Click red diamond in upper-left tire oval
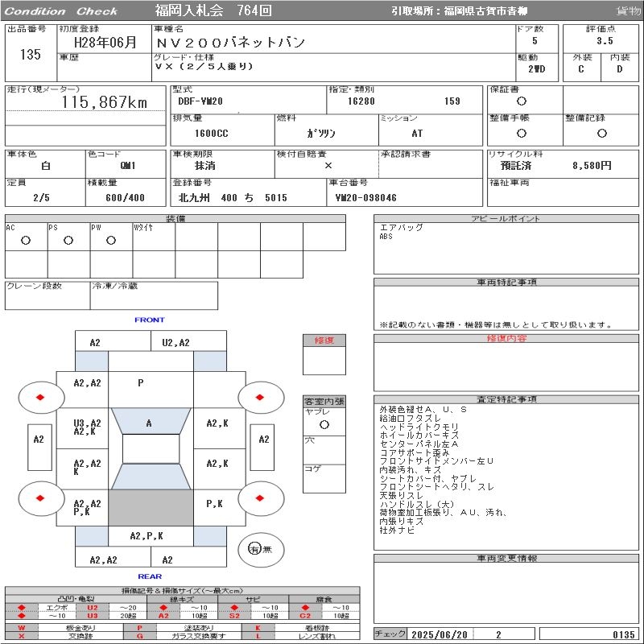The width and height of the screenshot is (644, 644). (x=40, y=397)
